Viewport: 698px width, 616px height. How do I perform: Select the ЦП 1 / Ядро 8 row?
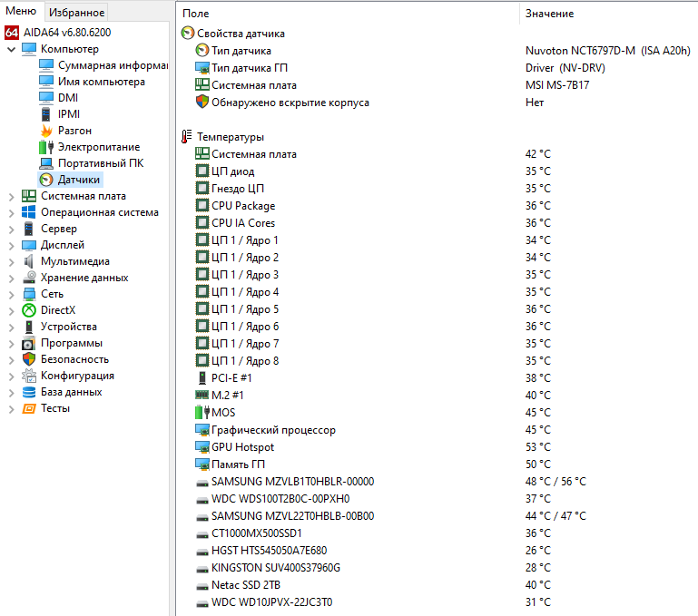[x=437, y=361]
